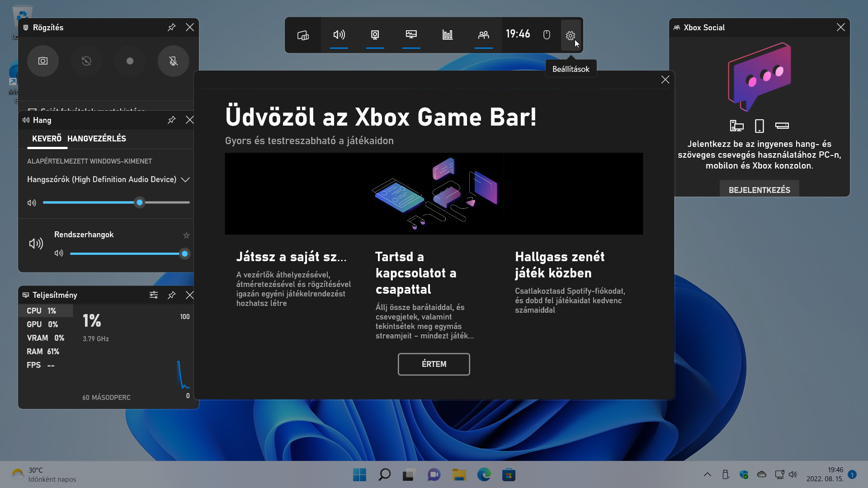868x488 pixels.
Task: Toggle the Audio widget in the top bar
Action: 339,35
